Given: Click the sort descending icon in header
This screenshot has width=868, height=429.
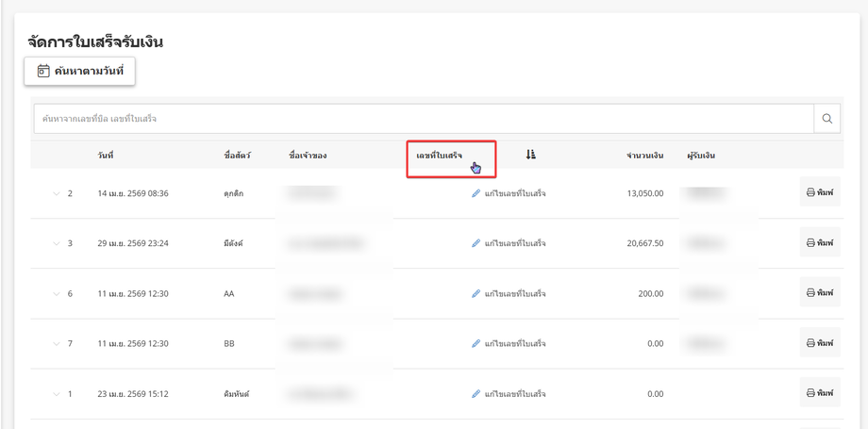Looking at the screenshot, I should point(531,155).
